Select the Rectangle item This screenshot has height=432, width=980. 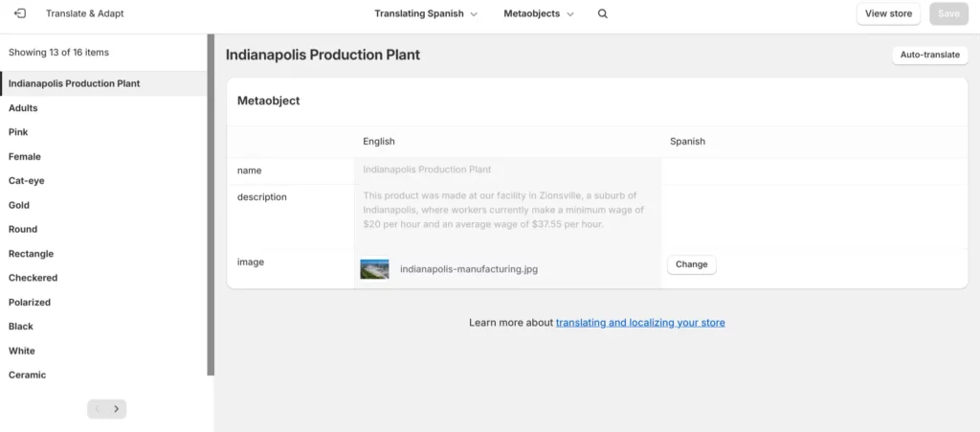coord(103,253)
